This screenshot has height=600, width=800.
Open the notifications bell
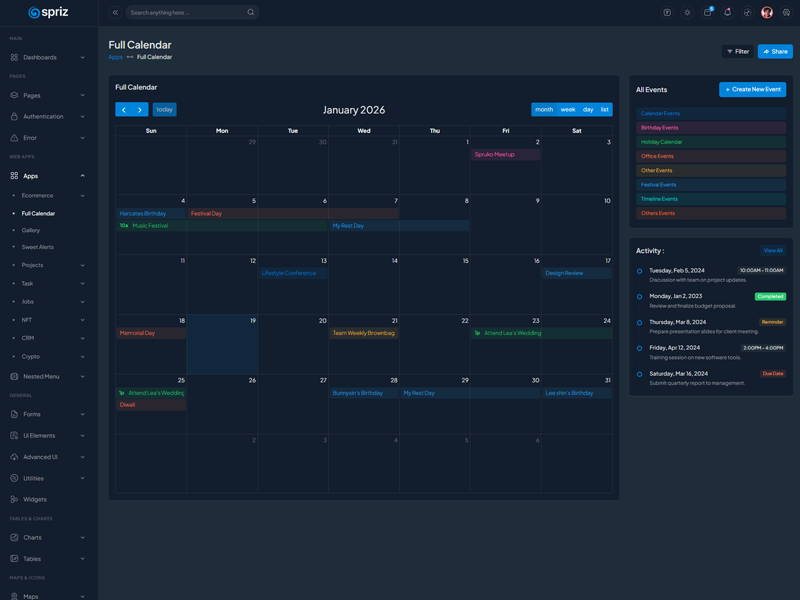click(x=727, y=13)
